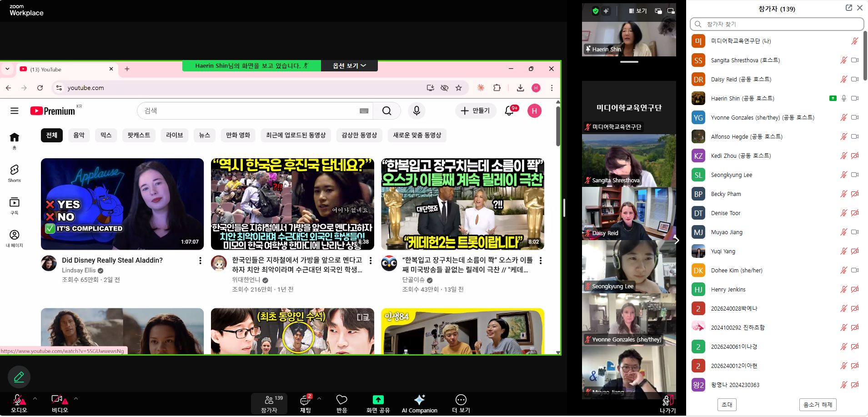Open the Zoom chat panel icon
This screenshot has height=417, width=868.
pyautogui.click(x=305, y=400)
